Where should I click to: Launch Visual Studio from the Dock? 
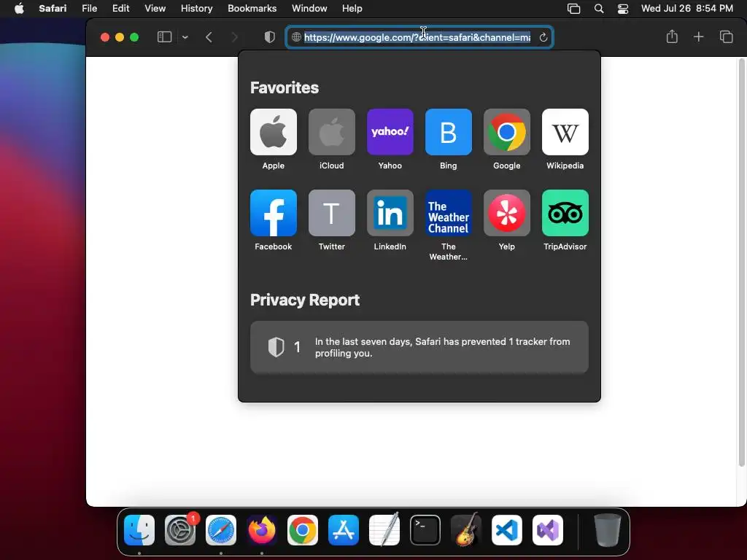[548, 530]
